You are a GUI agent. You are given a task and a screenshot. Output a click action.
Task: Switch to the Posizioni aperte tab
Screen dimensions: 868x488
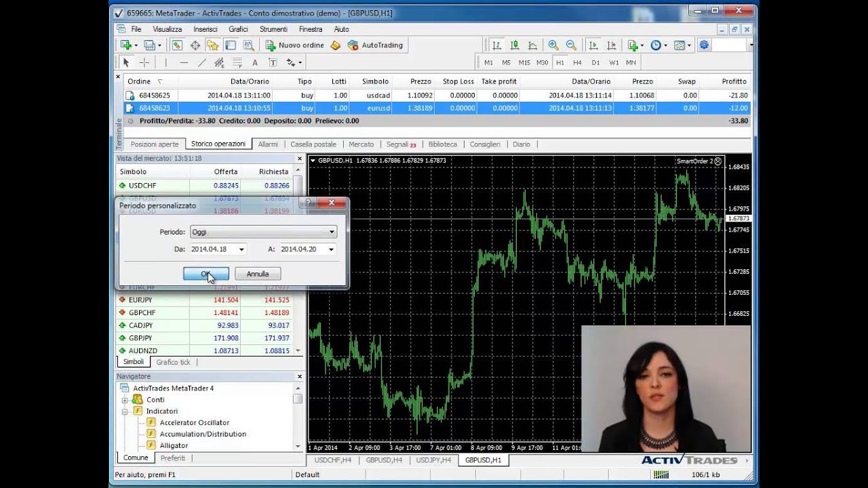155,144
